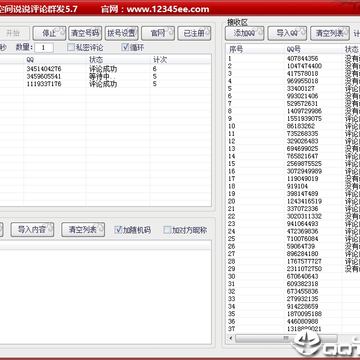Select QQ number 670640643
The width and height of the screenshot is (360, 360).
coord(302,277)
